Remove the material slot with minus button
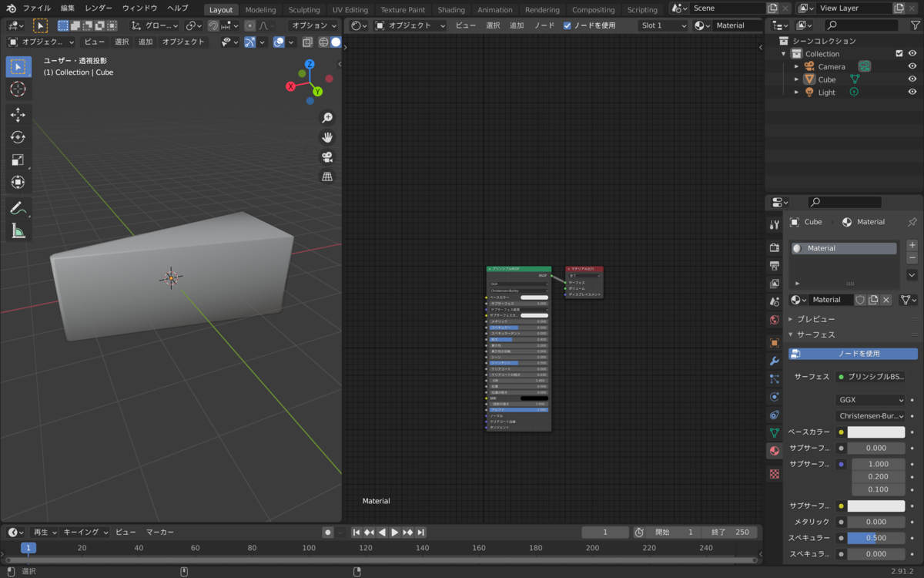Image resolution: width=924 pixels, height=578 pixels. (x=912, y=257)
